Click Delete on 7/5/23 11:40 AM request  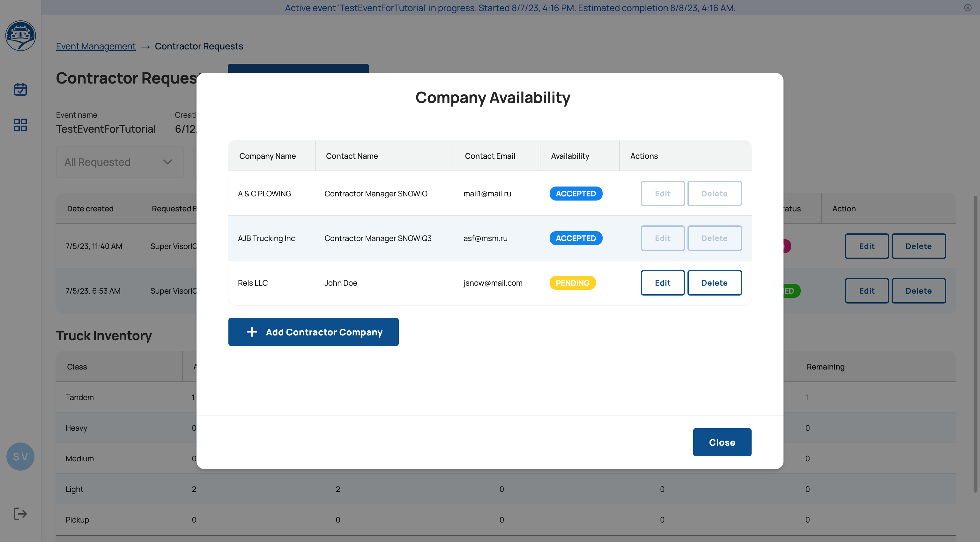pos(918,246)
